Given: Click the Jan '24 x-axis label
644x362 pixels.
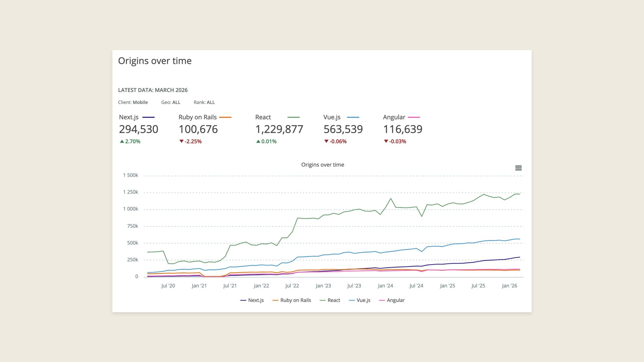Looking at the screenshot, I should click(385, 286).
